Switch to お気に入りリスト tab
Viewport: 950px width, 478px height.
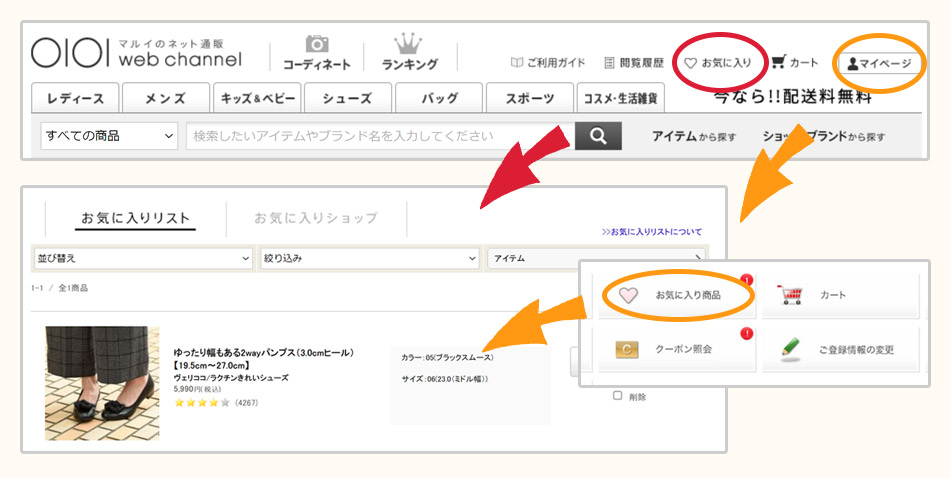[x=136, y=218]
